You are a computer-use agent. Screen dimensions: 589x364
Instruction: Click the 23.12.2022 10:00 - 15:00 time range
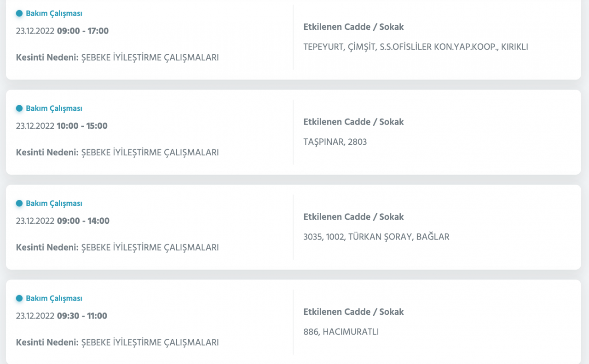click(62, 126)
